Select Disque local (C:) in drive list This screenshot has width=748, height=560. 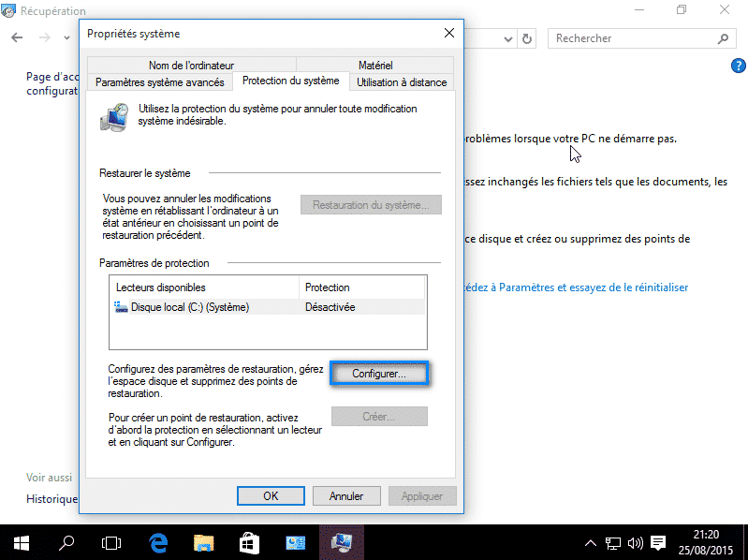[190, 307]
